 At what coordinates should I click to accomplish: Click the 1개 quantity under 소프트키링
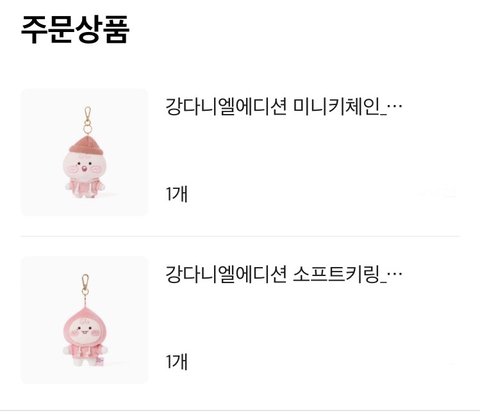point(177,362)
